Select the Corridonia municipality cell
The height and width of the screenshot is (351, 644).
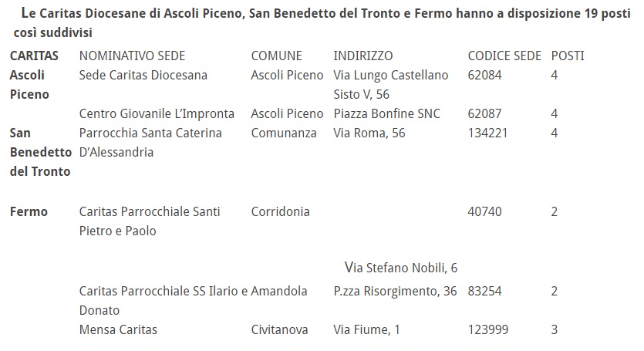281,211
